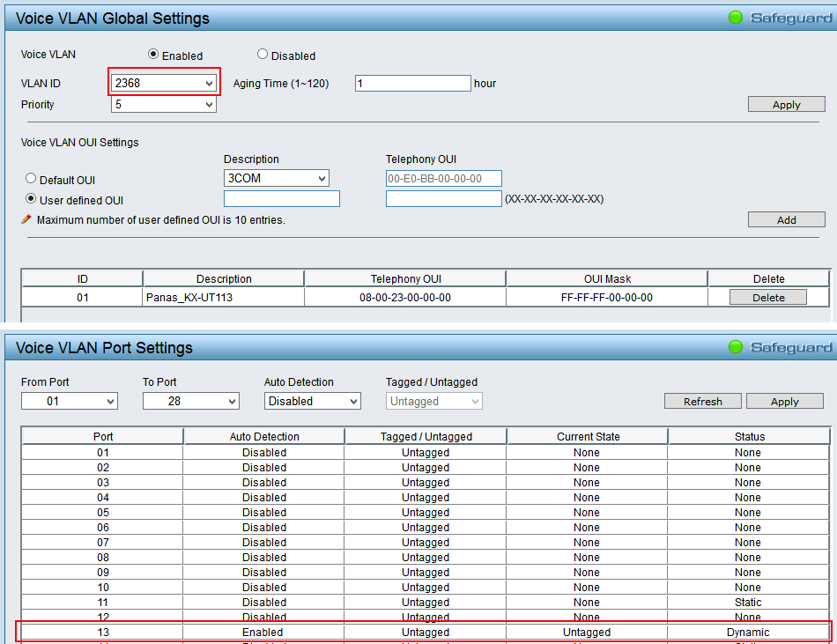Choose the User defined OUI radio option
Screen dimensions: 837x644
pos(31,199)
